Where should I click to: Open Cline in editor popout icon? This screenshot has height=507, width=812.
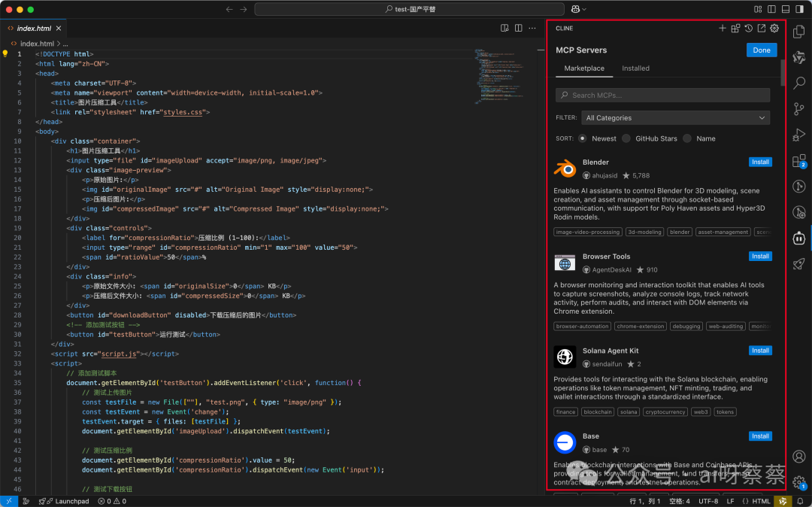point(761,28)
